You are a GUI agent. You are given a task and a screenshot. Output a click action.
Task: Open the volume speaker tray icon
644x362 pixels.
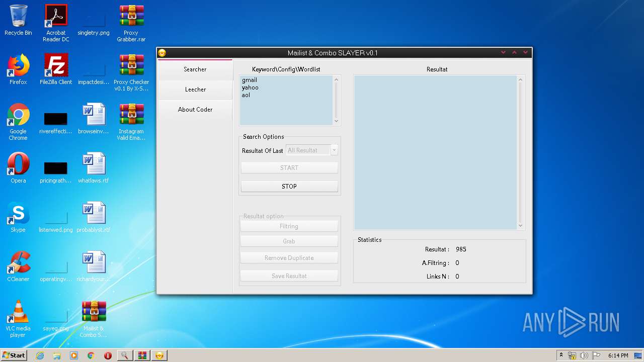click(x=584, y=355)
